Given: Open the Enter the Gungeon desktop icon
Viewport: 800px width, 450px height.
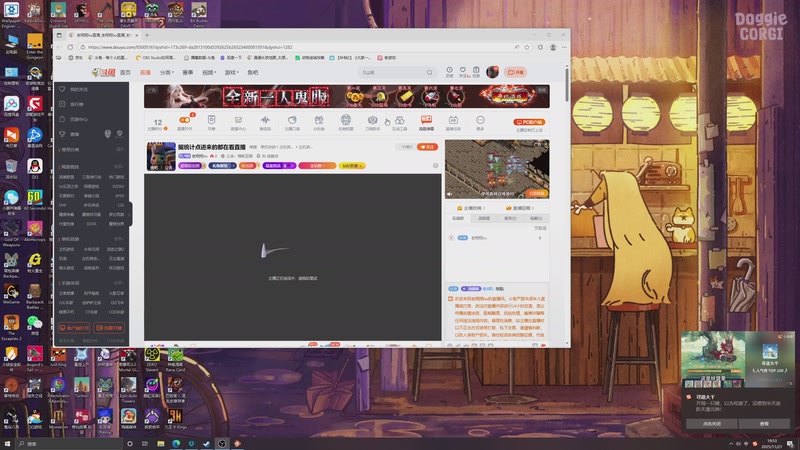Looking at the screenshot, I should tap(35, 46).
